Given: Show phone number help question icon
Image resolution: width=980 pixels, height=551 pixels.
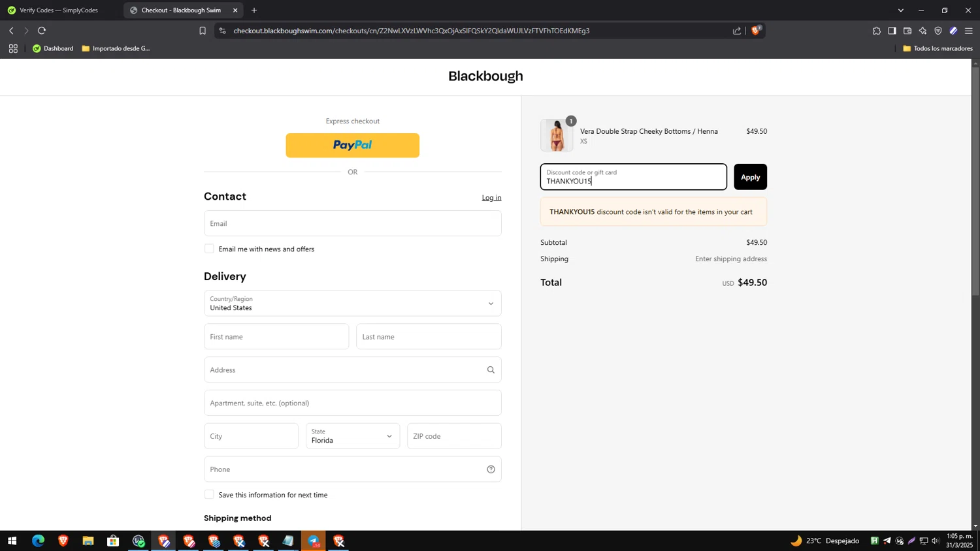Looking at the screenshot, I should [x=491, y=469].
